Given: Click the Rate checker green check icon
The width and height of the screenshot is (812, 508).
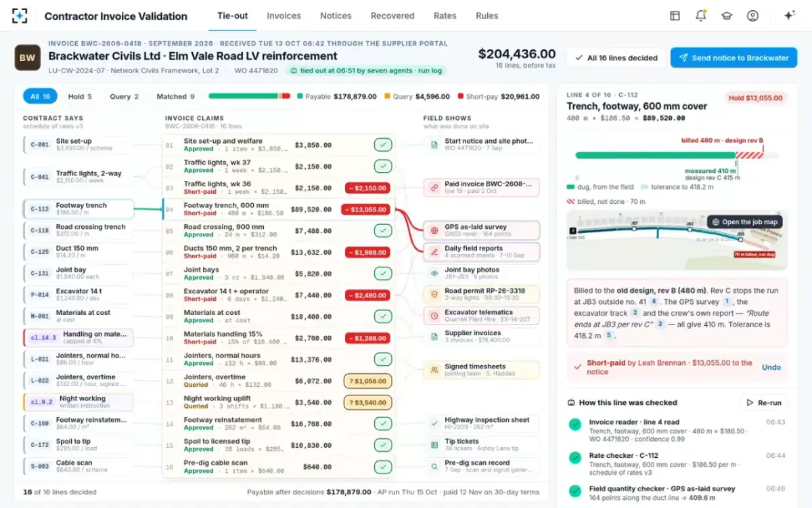Looking at the screenshot, I should point(575,458).
